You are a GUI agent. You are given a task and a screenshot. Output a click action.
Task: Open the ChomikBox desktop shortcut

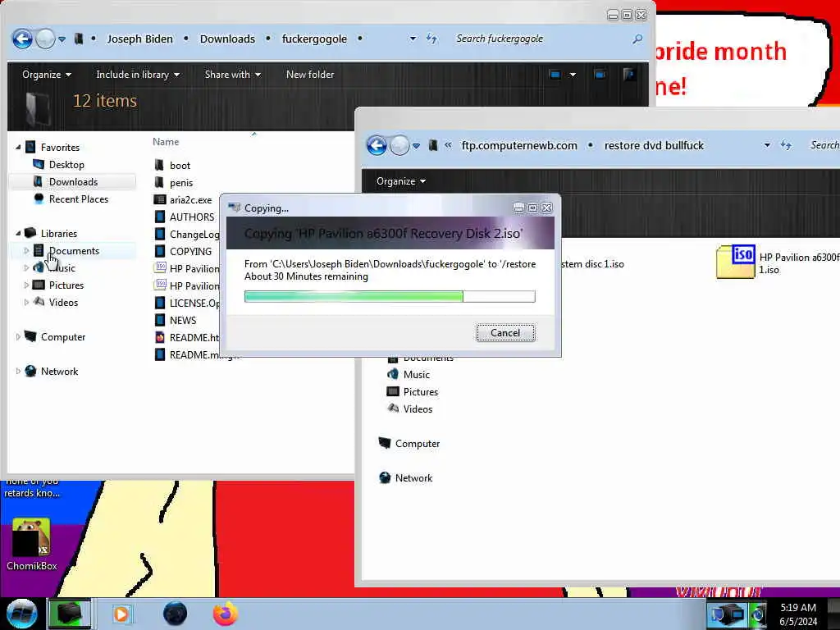(32, 545)
